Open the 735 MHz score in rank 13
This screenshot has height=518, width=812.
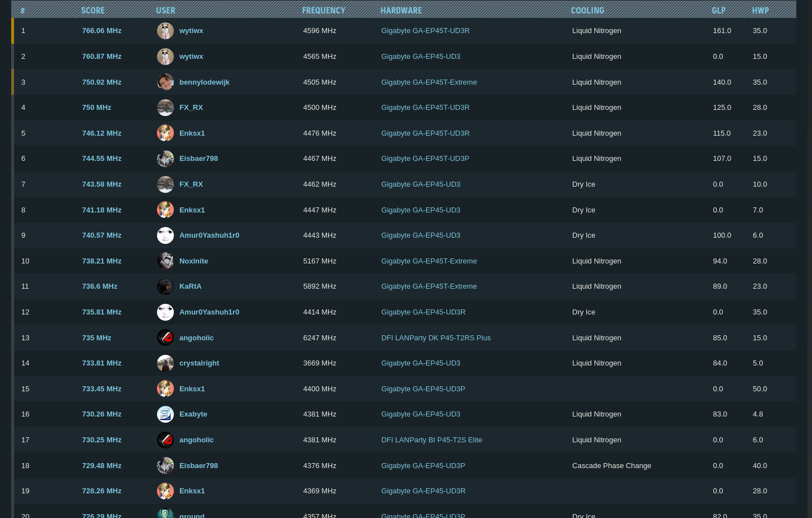[96, 338]
